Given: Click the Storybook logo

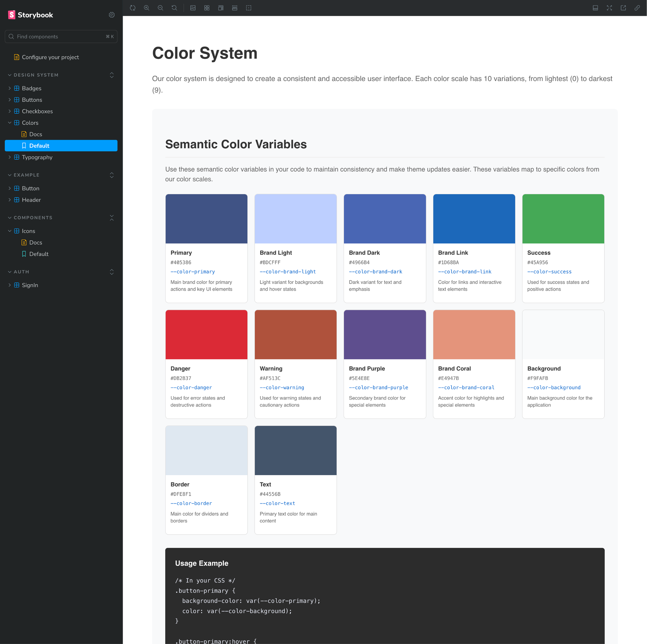Looking at the screenshot, I should 30,15.
